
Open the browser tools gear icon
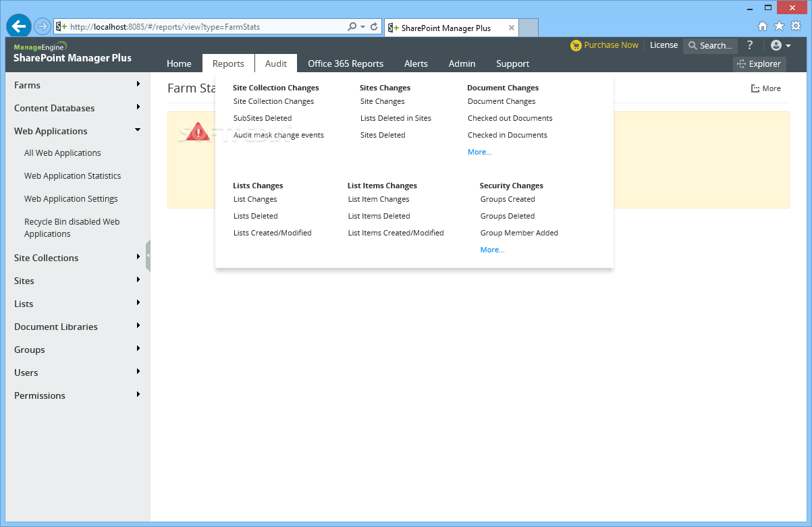(x=796, y=26)
